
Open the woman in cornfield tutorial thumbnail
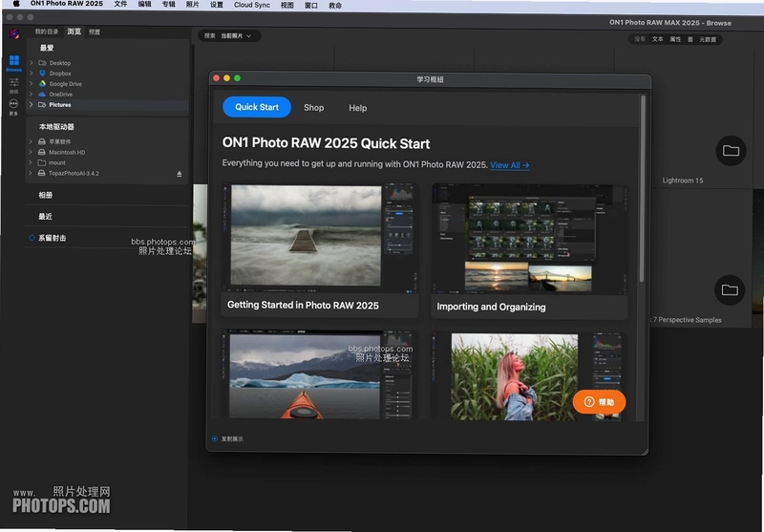530,376
